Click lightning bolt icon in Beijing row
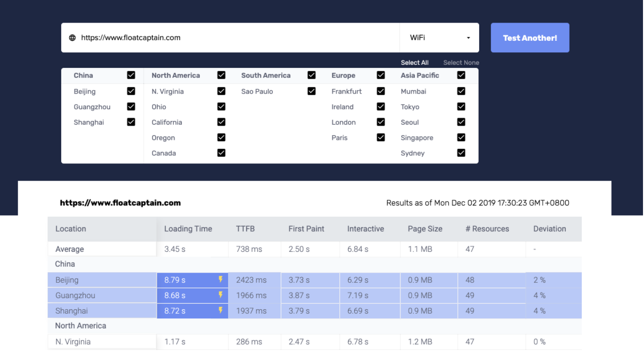644x353 pixels. 220,280
